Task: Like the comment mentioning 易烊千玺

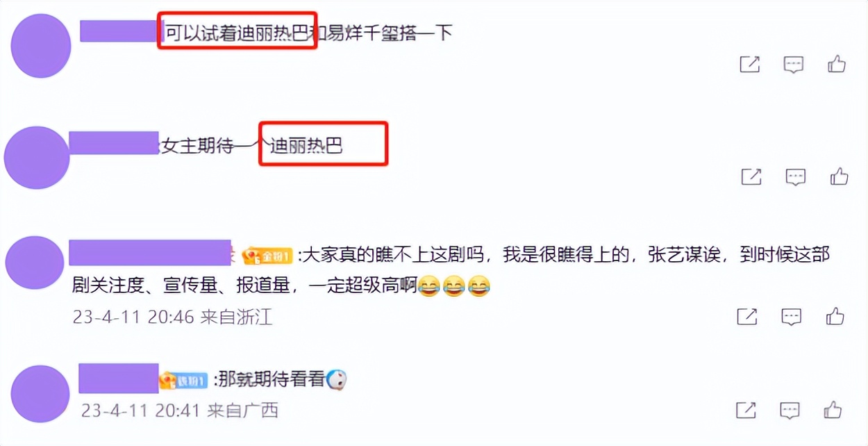Action: [x=837, y=64]
